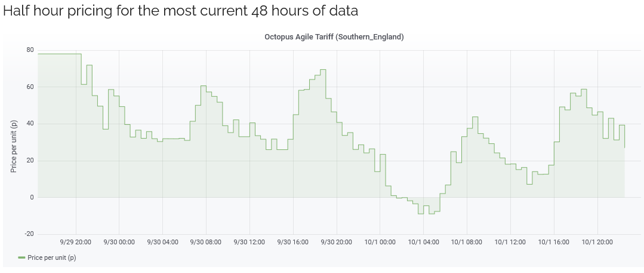This screenshot has height=273, width=644.
Task: Click the 9/30 20:00 time axis label
Action: point(337,242)
